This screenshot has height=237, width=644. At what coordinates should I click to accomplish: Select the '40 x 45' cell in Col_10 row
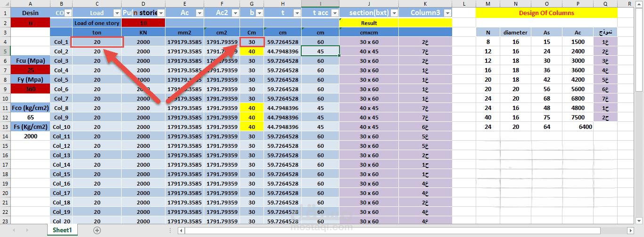(x=369, y=127)
